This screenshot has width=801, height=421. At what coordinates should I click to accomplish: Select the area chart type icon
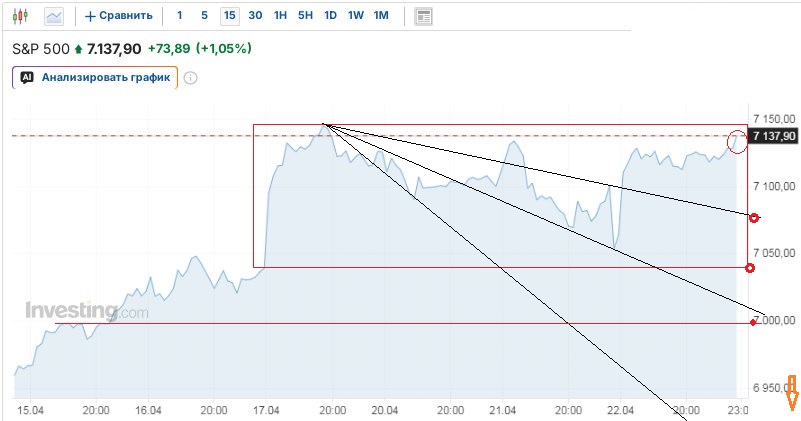click(54, 16)
